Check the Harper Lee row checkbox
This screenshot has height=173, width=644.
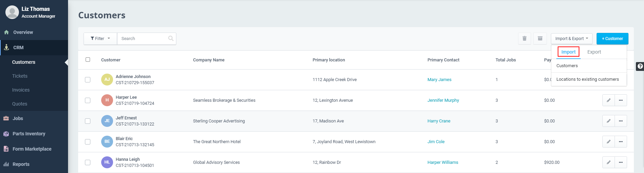pyautogui.click(x=88, y=100)
